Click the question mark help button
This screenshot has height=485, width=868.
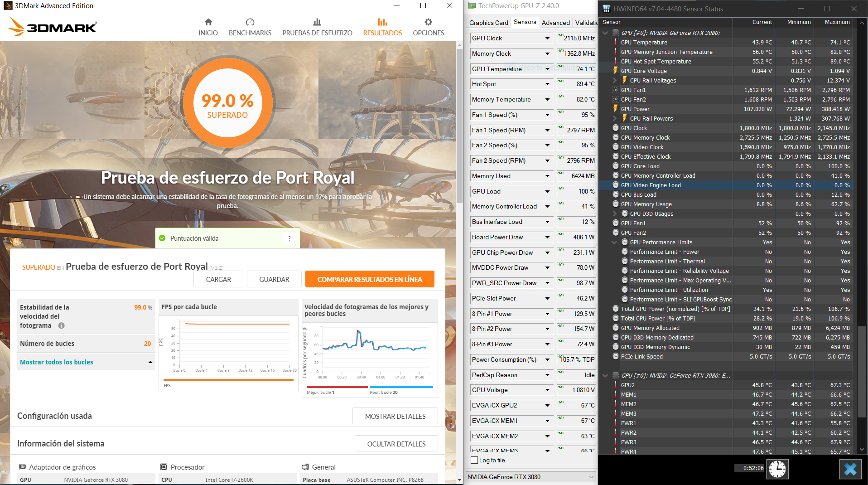(289, 238)
